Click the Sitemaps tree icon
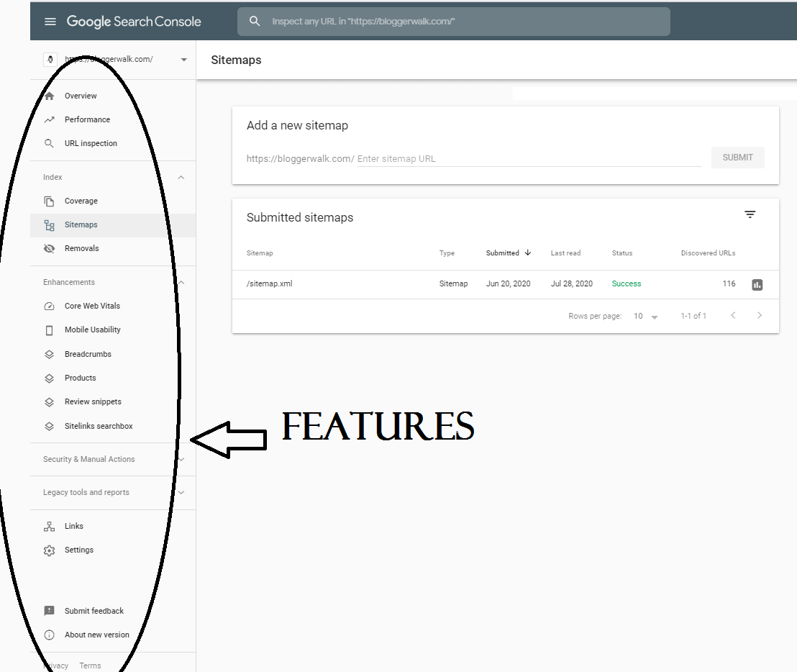This screenshot has width=797, height=672. coord(50,224)
